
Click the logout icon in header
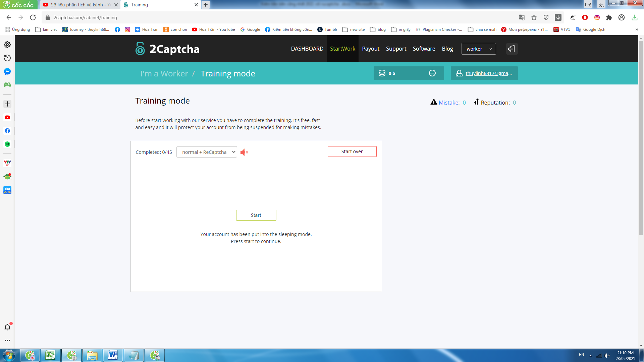pyautogui.click(x=512, y=49)
